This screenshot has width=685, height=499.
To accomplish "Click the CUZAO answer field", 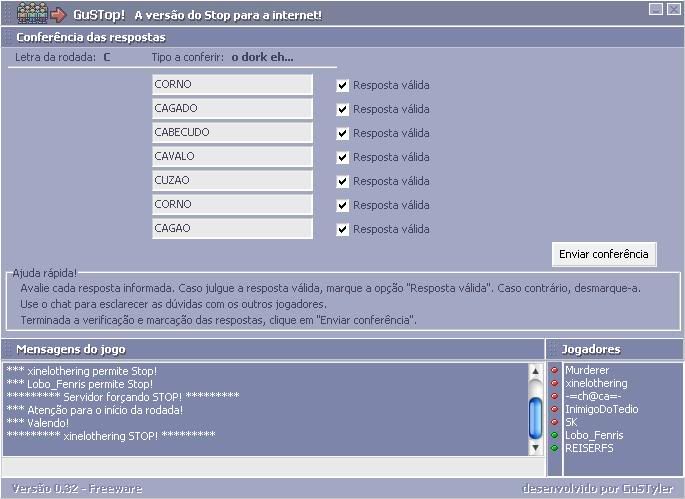I will (232, 180).
